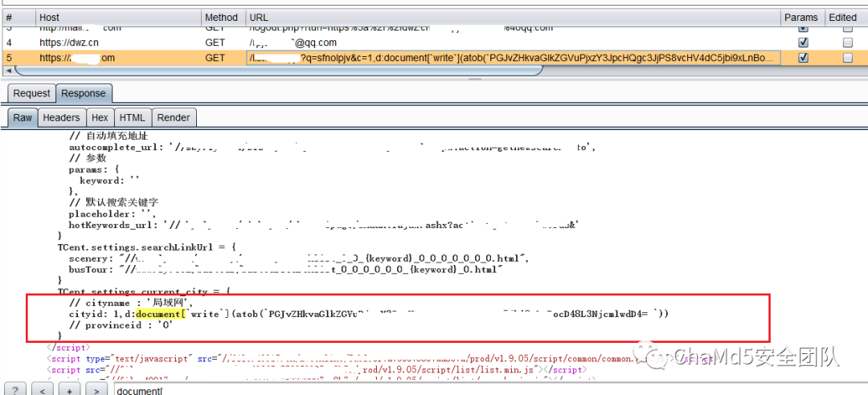Toggle Edited checkbox in logout.php row

pyautogui.click(x=847, y=27)
